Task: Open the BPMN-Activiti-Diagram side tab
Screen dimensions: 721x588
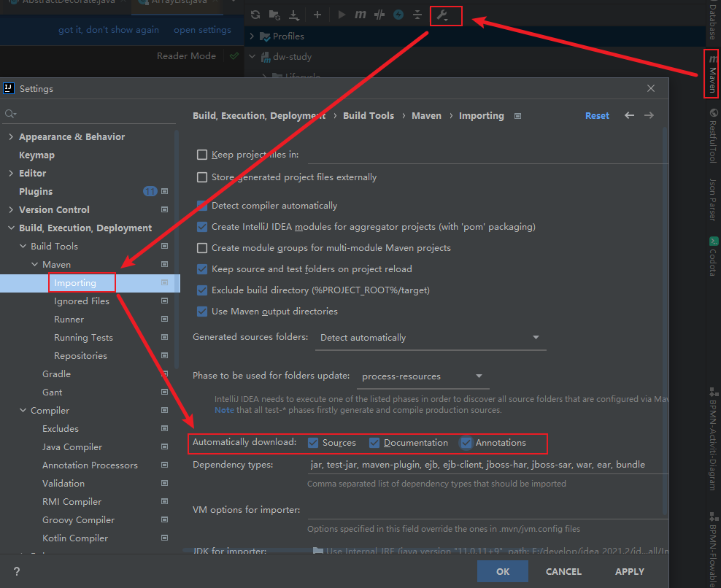Action: pos(712,439)
